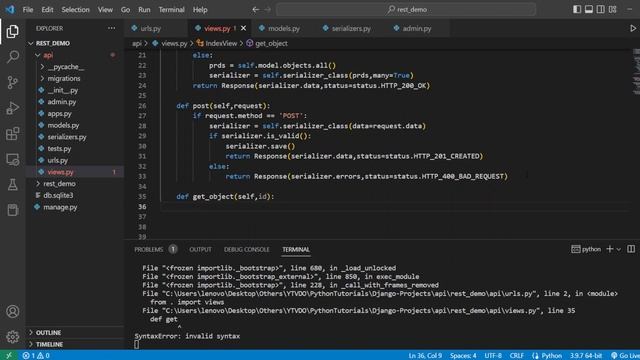
Task: Switch to the serializers.py editor tab
Action: click(x=351, y=28)
